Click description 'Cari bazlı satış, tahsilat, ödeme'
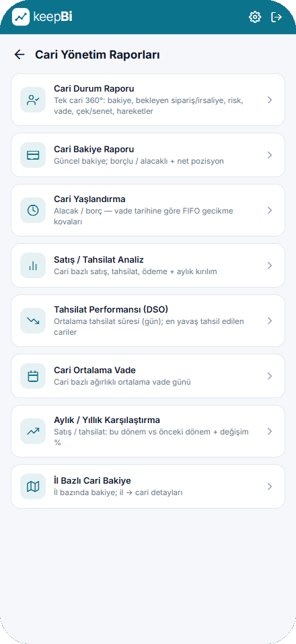Image resolution: width=296 pixels, height=644 pixels. tap(135, 271)
